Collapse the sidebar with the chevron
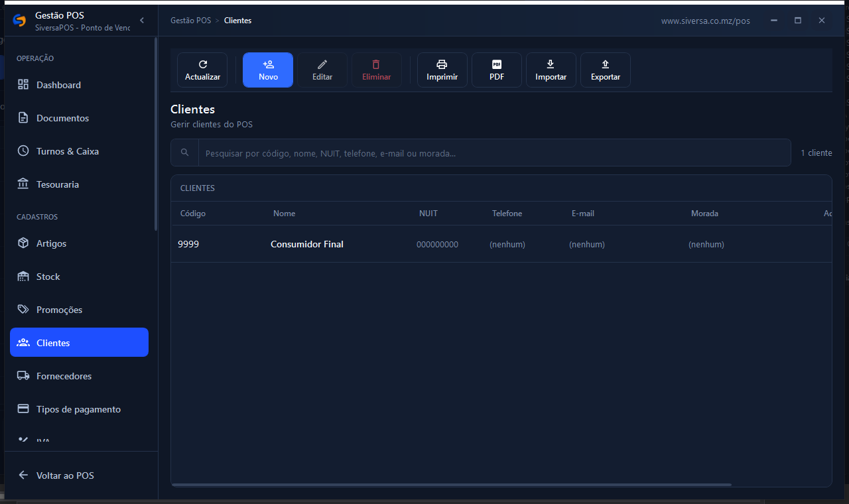849x504 pixels. 142,21
